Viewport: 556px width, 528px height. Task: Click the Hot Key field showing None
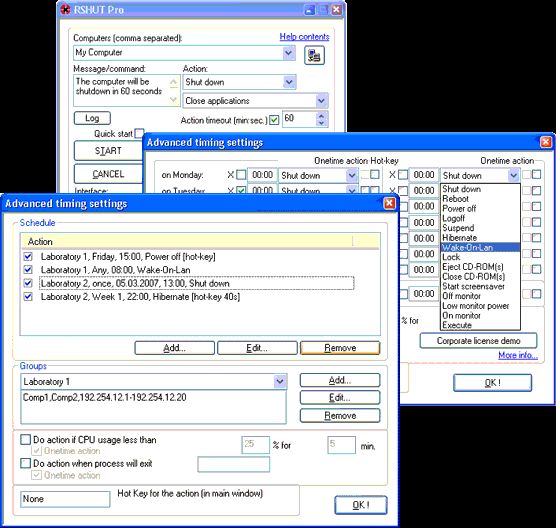pos(65,499)
